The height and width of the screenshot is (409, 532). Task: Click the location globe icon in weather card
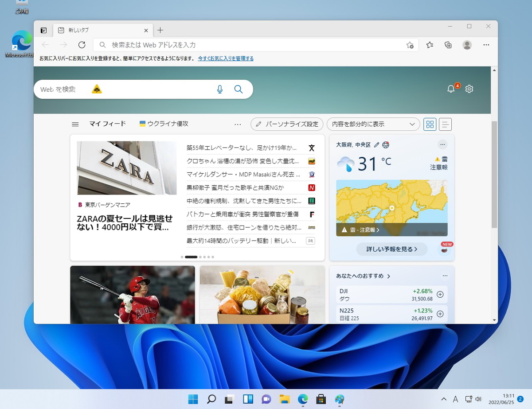[x=386, y=145]
